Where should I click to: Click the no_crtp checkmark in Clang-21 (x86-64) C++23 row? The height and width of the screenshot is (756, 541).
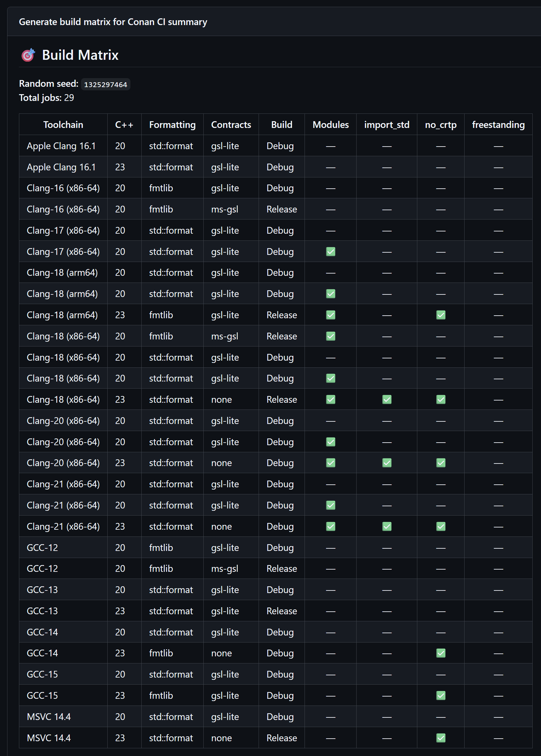click(441, 526)
